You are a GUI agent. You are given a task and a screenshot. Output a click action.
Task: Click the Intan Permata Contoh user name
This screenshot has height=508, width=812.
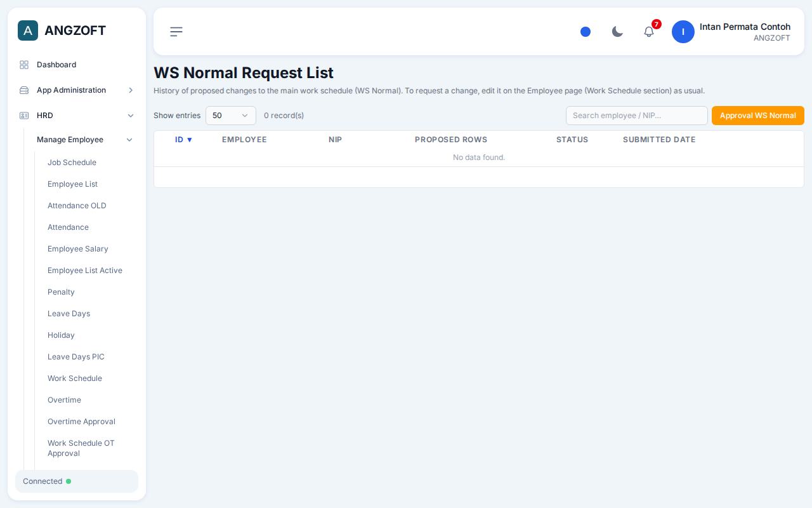click(745, 27)
